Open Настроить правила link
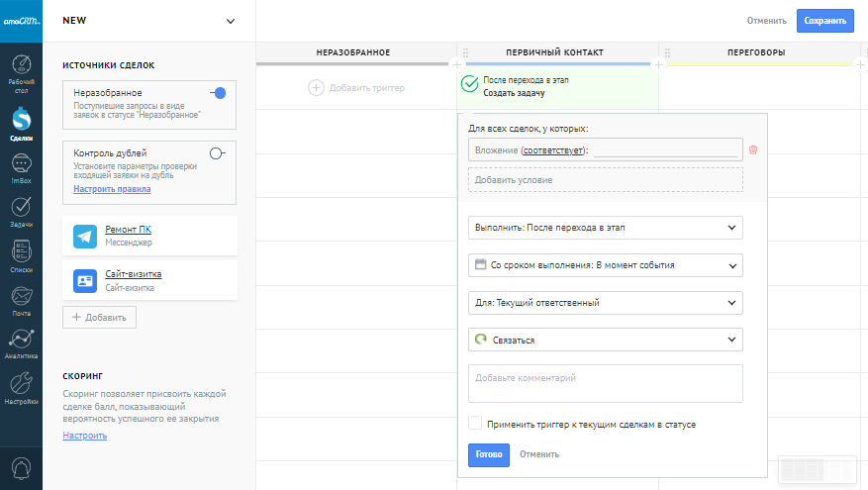 (x=112, y=189)
